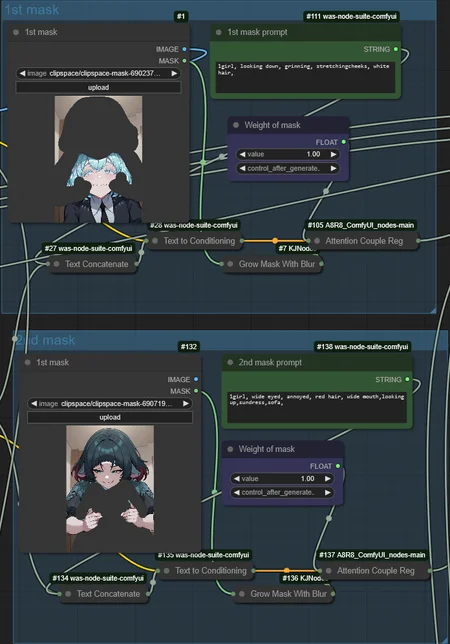The image size is (450, 644).
Task: Expand the top Grow Mask With Blur node
Action: pyautogui.click(x=230, y=264)
